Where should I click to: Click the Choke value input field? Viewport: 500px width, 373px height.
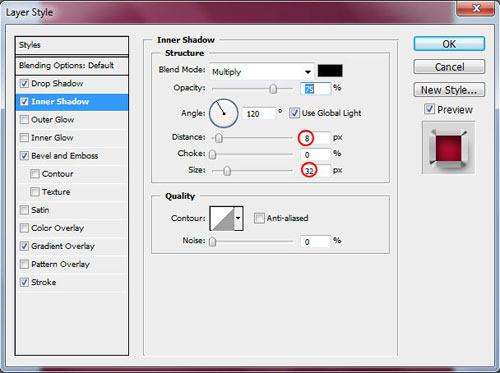pos(315,154)
